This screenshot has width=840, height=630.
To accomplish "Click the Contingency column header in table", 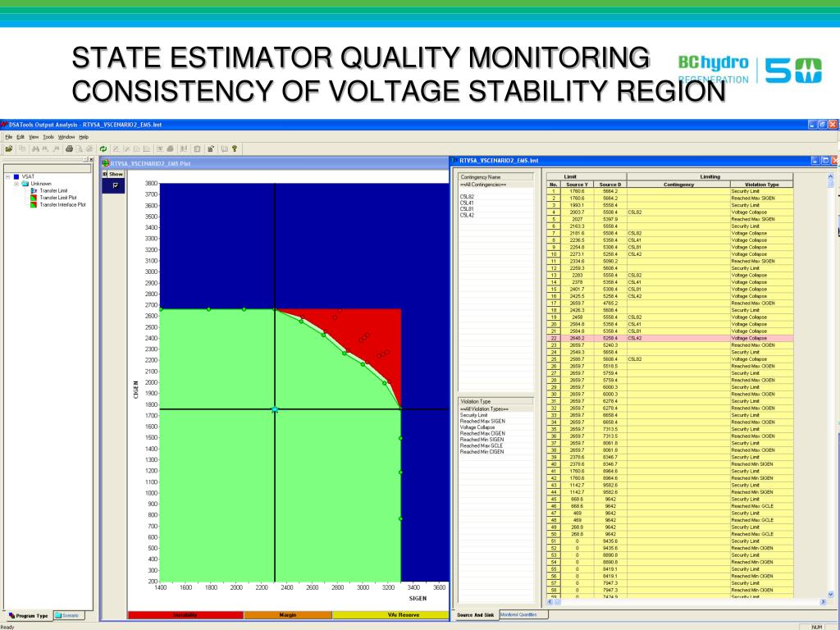I will [678, 185].
